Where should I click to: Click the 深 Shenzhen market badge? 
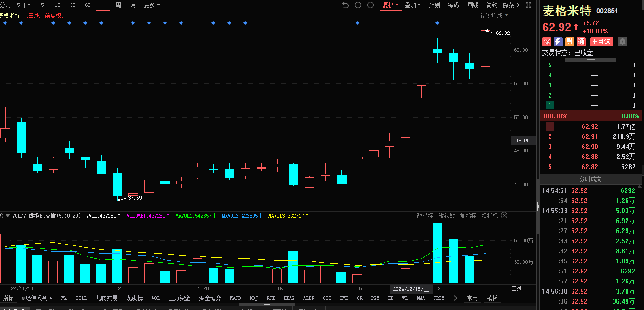pyautogui.click(x=546, y=42)
